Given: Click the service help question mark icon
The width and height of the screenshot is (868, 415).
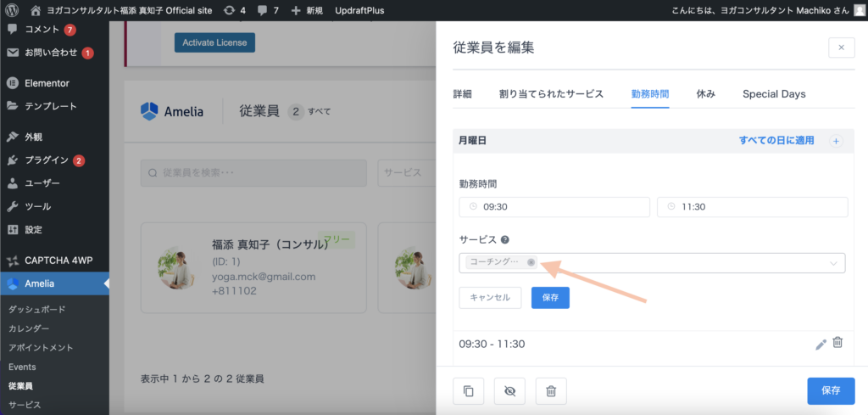Looking at the screenshot, I should [505, 240].
